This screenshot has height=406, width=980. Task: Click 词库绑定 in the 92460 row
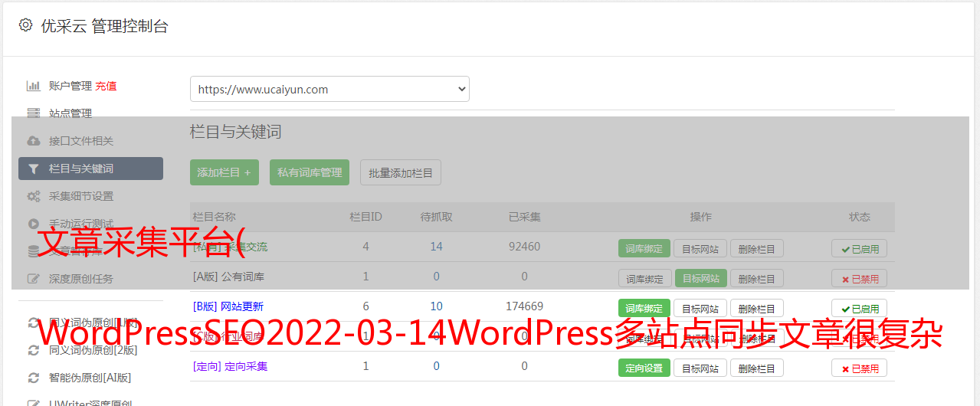coord(644,248)
